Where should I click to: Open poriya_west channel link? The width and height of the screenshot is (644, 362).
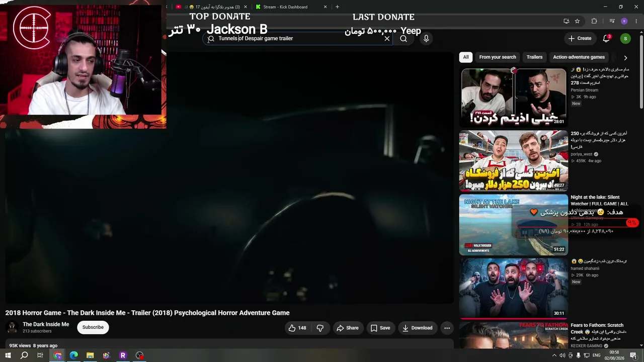click(581, 154)
